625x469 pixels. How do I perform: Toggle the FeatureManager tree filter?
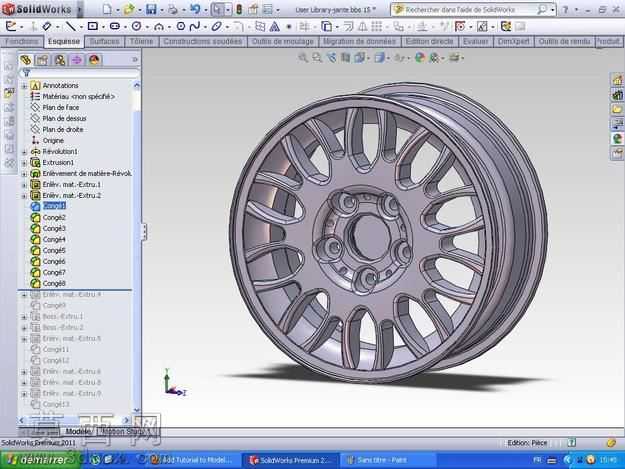pos(26,73)
